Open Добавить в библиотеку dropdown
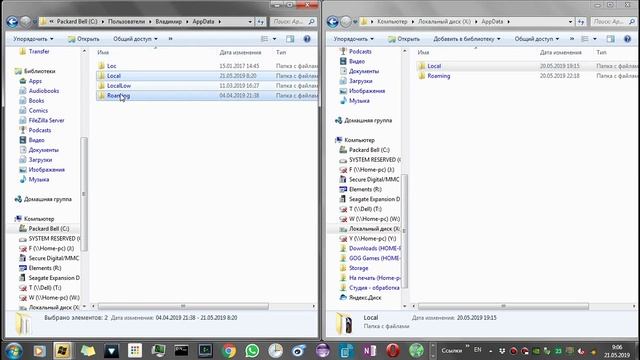Image resolution: width=640 pixels, height=360 pixels. click(467, 39)
